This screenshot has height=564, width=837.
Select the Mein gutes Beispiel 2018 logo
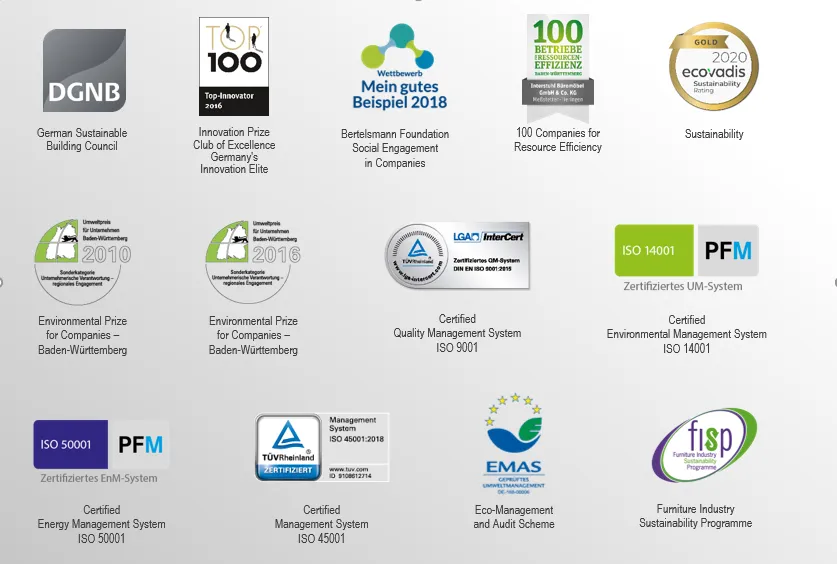pos(398,67)
